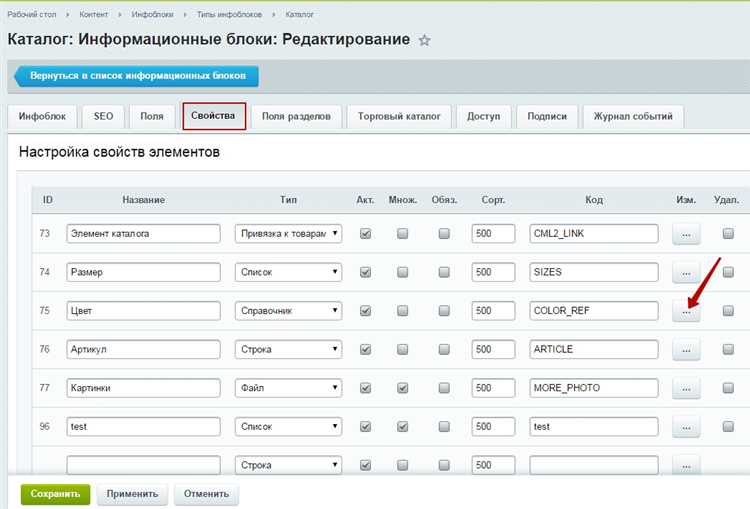
Task: Mark Артикул property for deletion
Action: 728,349
